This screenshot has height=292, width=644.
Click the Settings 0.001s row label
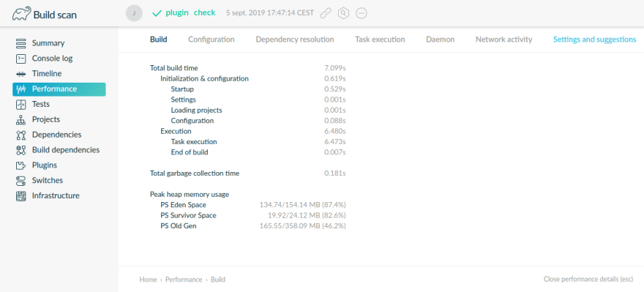tap(183, 100)
